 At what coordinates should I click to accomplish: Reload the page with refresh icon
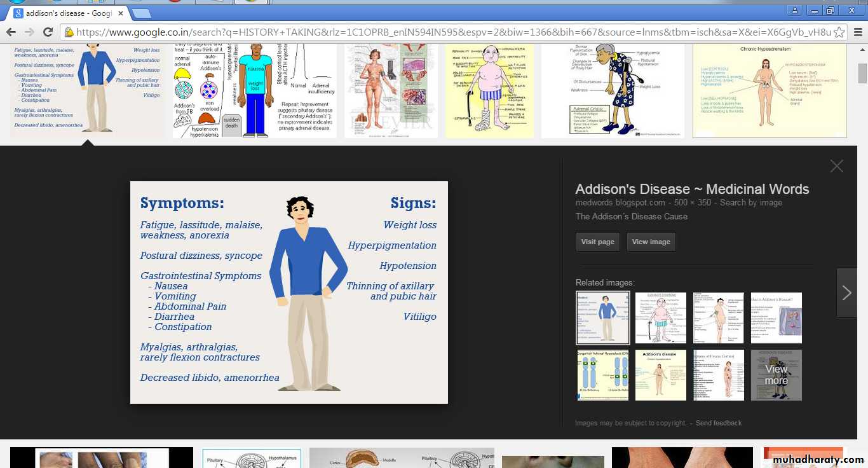click(48, 32)
